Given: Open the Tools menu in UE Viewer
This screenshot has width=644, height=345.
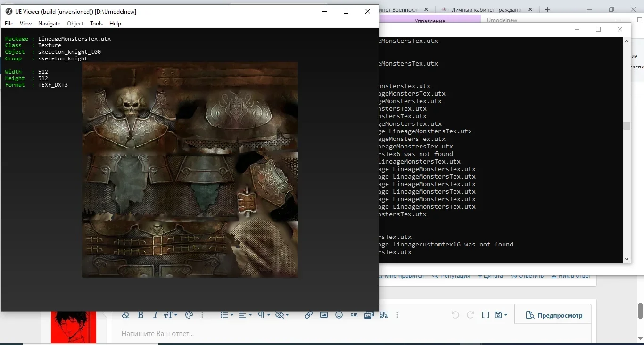Looking at the screenshot, I should pyautogui.click(x=96, y=24).
